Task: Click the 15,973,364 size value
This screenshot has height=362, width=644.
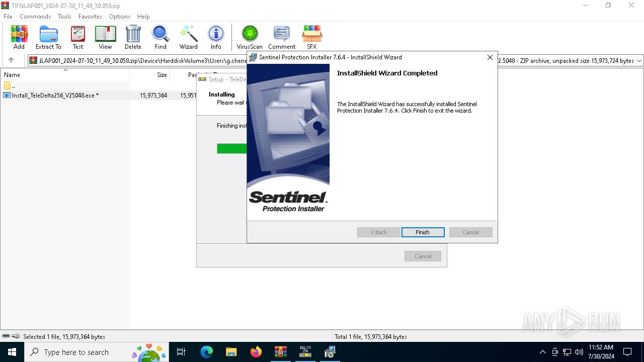Action: coord(153,95)
